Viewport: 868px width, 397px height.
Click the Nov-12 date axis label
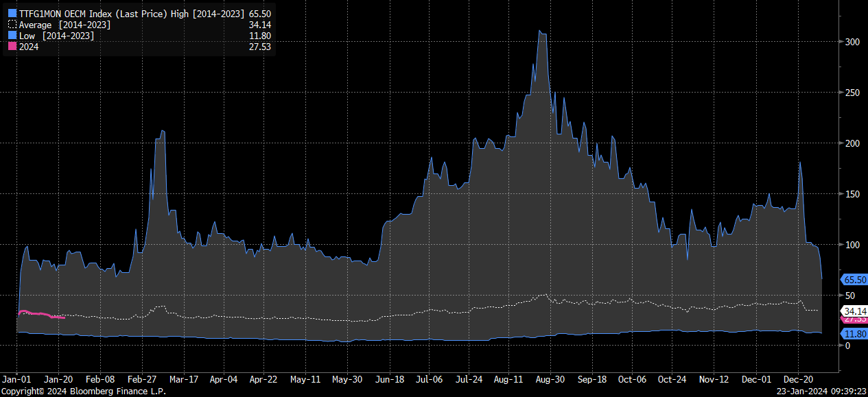point(714,378)
